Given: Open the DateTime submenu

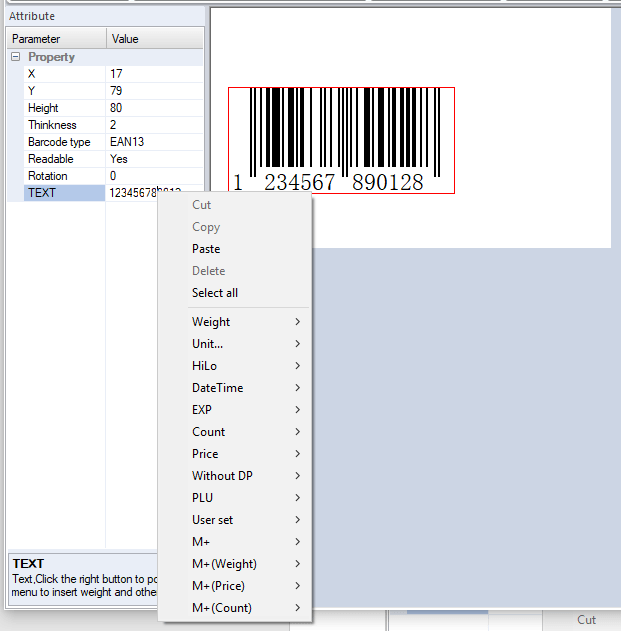Looking at the screenshot, I should [234, 388].
